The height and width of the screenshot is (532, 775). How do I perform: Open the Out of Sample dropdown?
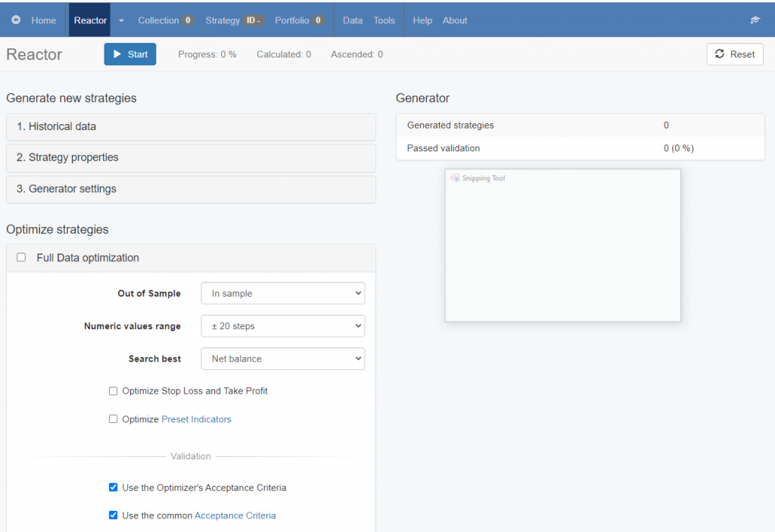282,294
